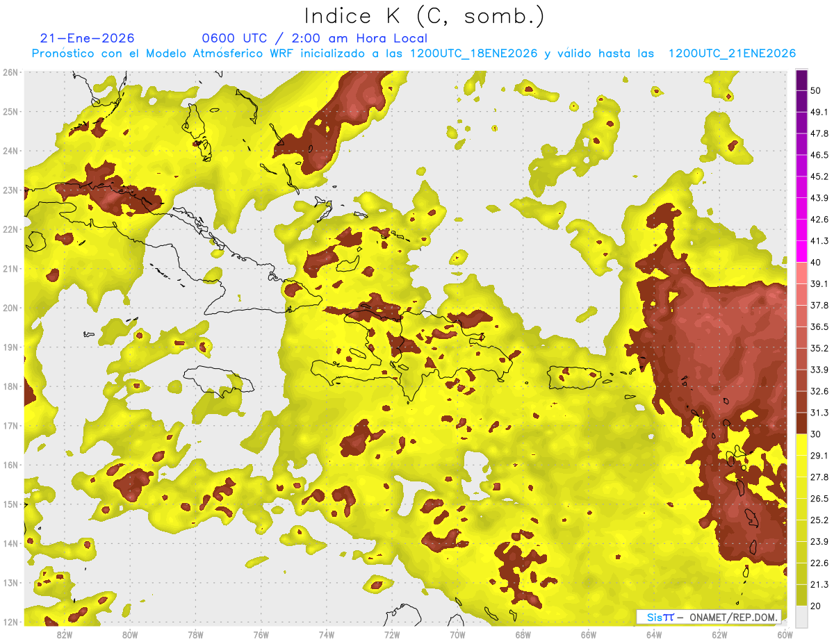Click the colorbar value "40"
This screenshot has width=834, height=644.
(x=817, y=263)
